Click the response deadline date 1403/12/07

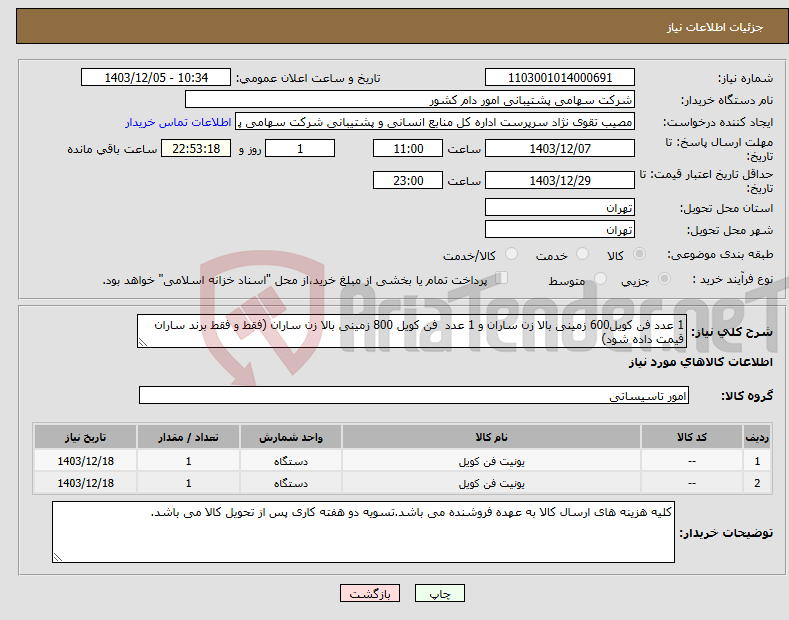[x=560, y=148]
